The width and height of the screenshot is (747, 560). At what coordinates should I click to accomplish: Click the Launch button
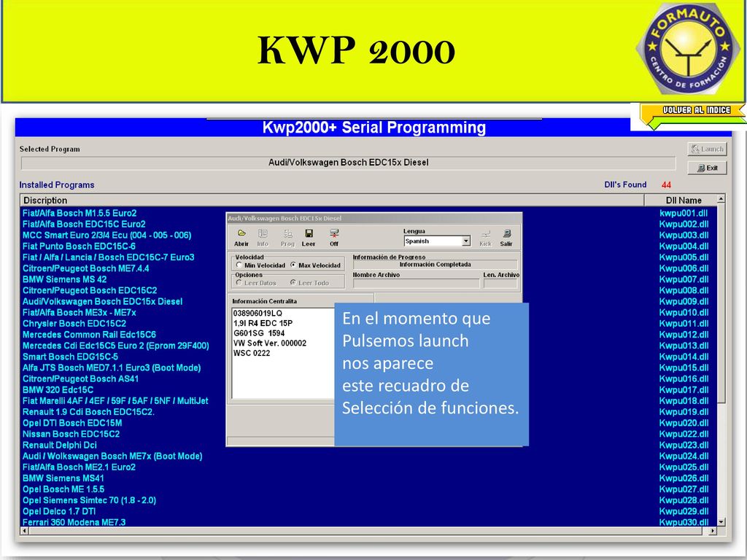(707, 149)
